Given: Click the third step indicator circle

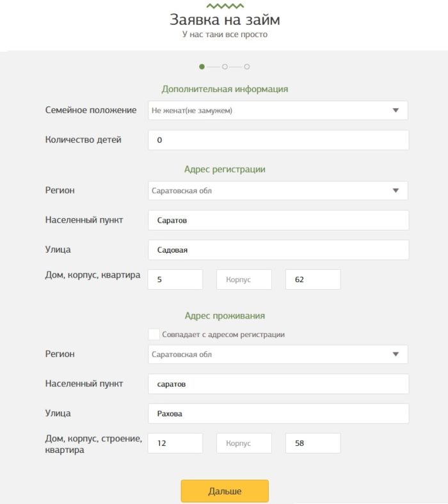Looking at the screenshot, I should [247, 67].
